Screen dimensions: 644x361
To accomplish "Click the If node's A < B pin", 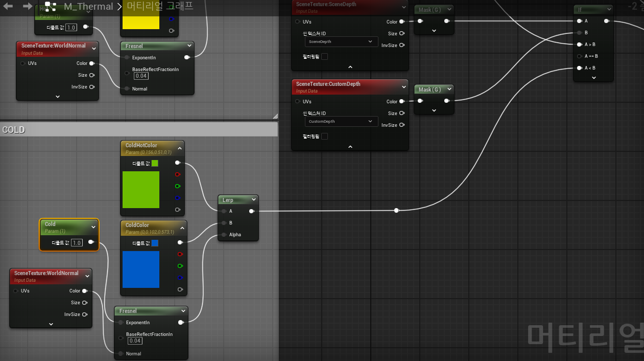I will click(x=579, y=68).
